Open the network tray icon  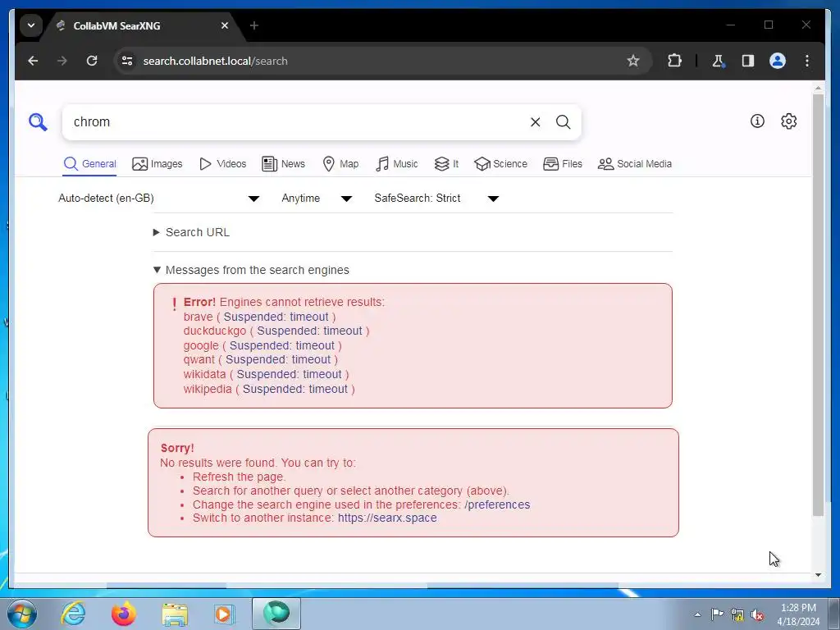[x=737, y=614]
